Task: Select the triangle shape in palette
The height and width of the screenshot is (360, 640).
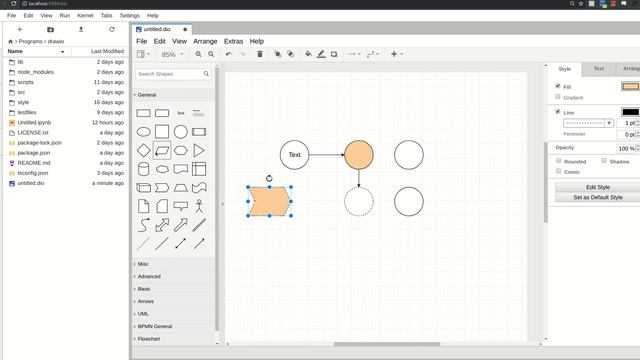Action: [x=199, y=151]
